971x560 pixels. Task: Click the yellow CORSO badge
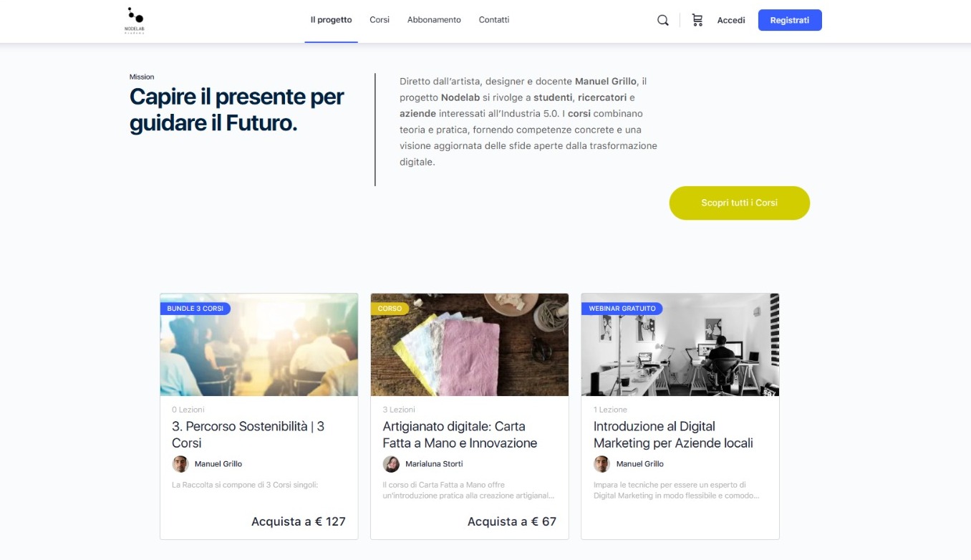click(390, 309)
